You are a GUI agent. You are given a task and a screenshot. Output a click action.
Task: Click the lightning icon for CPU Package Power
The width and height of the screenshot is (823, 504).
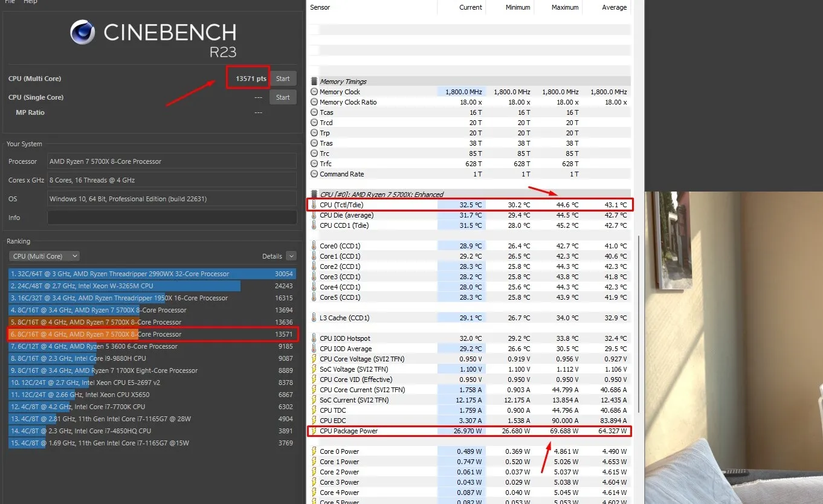click(314, 431)
